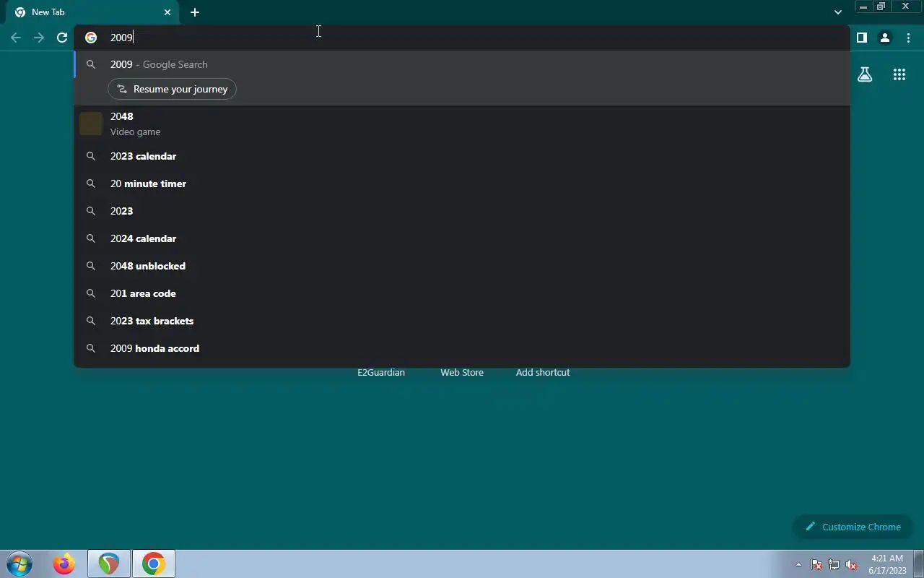The image size is (924, 578).
Task: Click the Show desktop strip
Action: coord(918,564)
